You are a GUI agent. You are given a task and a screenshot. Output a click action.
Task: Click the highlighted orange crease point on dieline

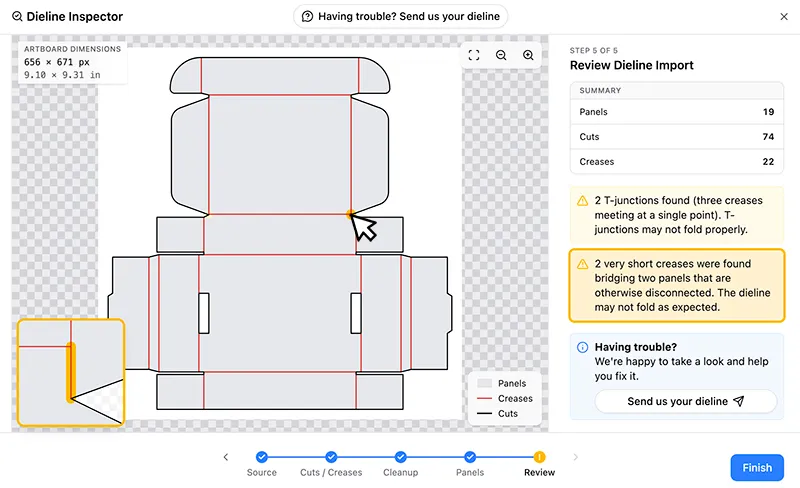pos(350,214)
